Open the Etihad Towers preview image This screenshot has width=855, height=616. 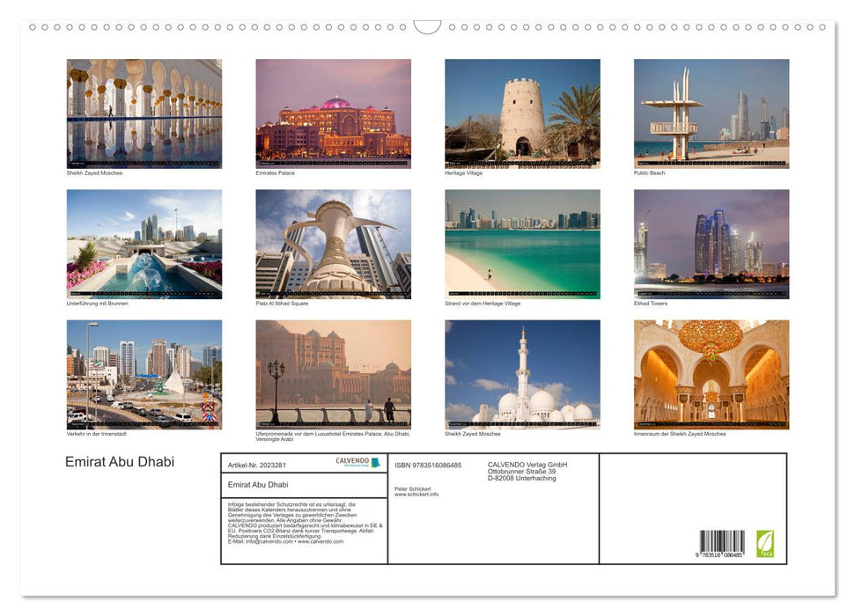coord(710,242)
